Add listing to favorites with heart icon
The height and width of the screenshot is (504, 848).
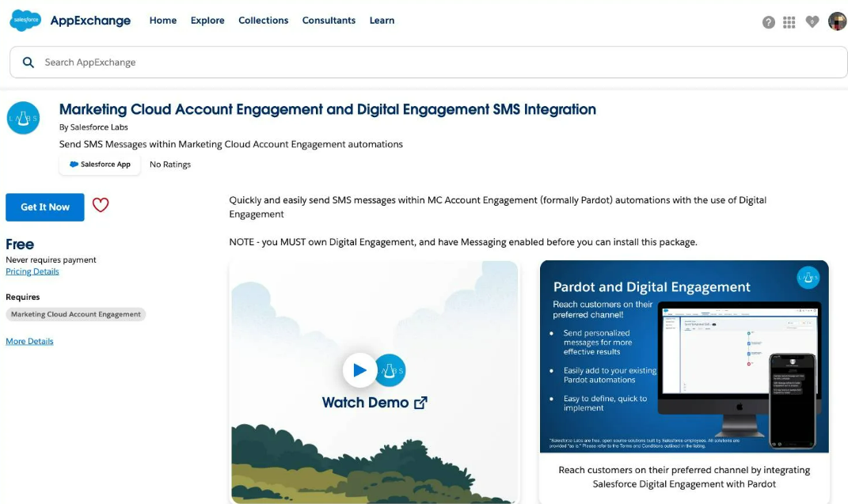click(101, 205)
